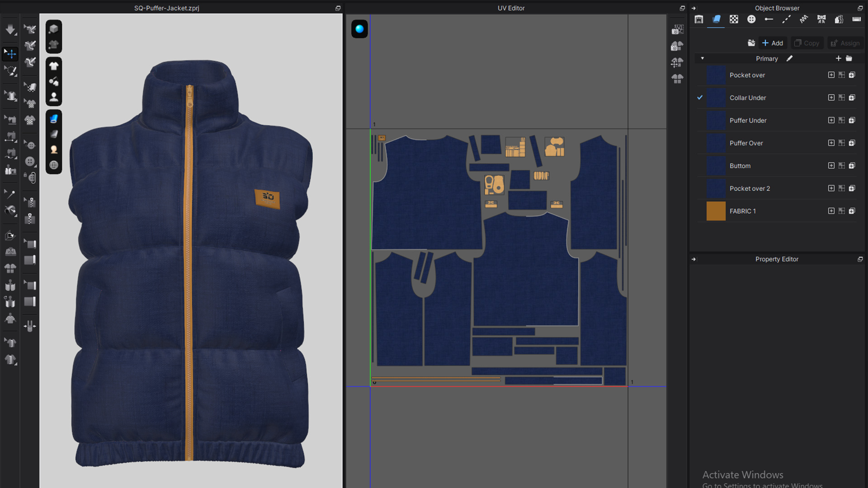
Task: Open the Scene tab in Object Browser
Action: [x=699, y=19]
